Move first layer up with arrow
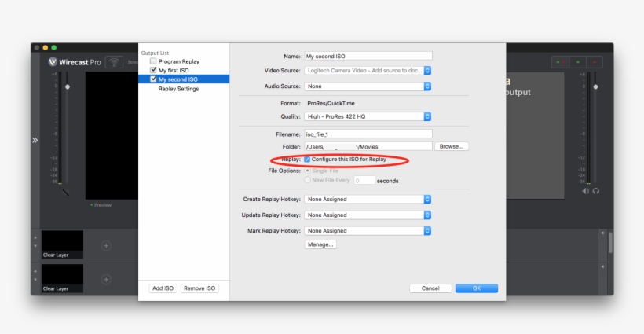Screen dimensions: 644x334 (35, 237)
